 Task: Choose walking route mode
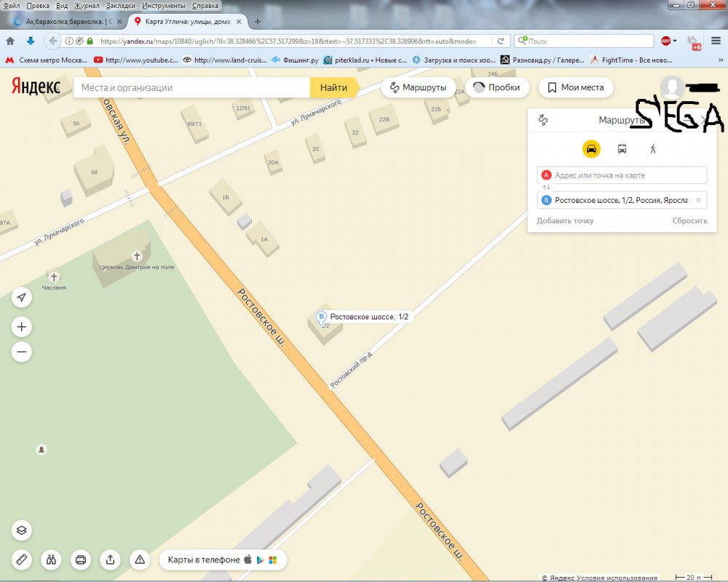(x=653, y=149)
